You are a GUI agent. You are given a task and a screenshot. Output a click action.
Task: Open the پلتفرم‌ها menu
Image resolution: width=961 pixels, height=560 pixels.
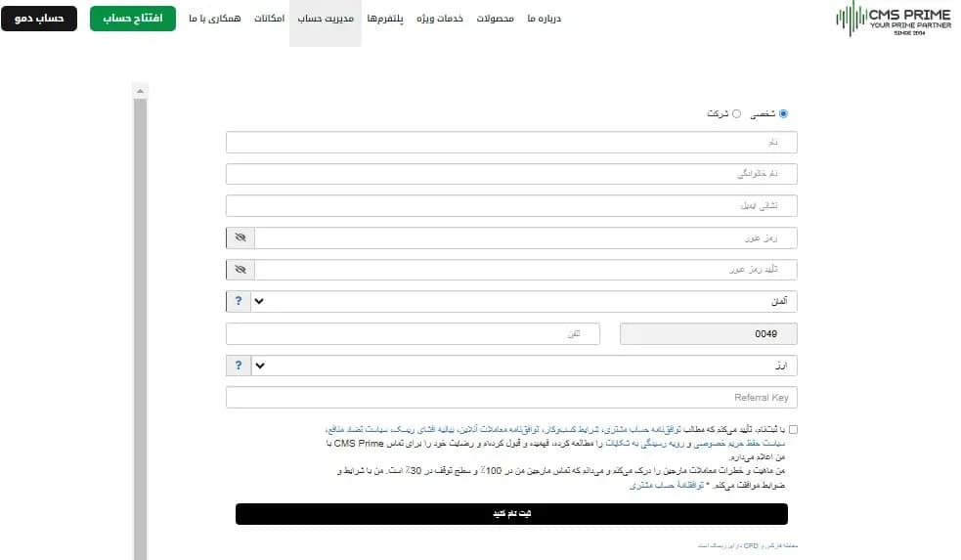[x=385, y=19]
